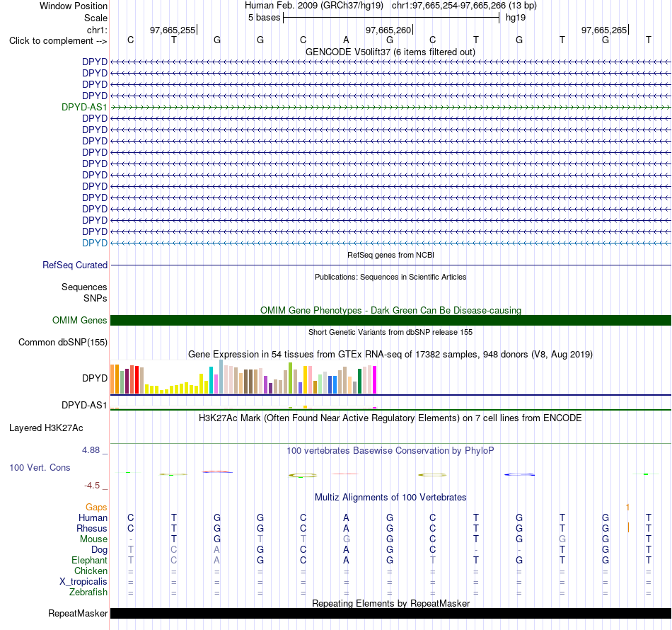Open the DPYD-AS1 green gene track label
Screen dimensions: 672x630
click(x=84, y=107)
